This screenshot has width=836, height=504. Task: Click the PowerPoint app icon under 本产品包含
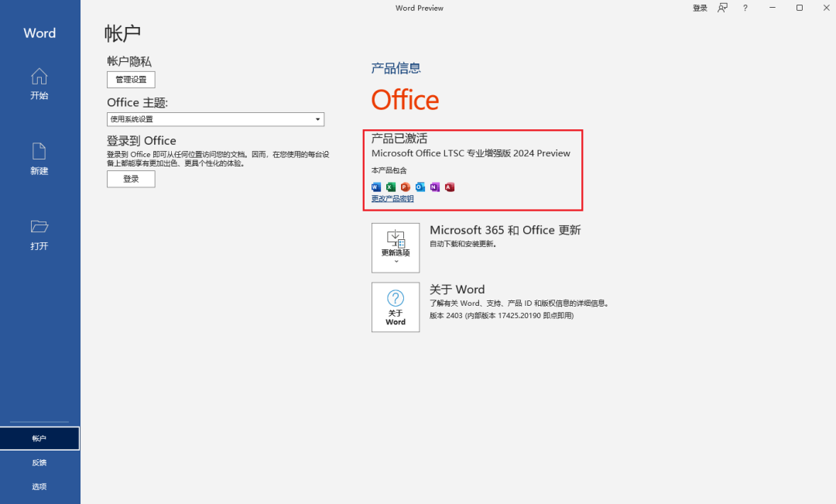(x=405, y=187)
